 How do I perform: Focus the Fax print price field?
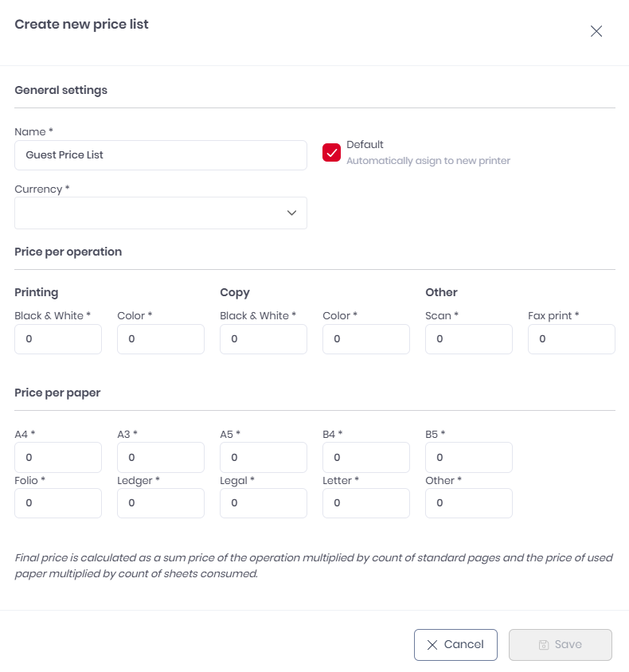pyautogui.click(x=572, y=339)
